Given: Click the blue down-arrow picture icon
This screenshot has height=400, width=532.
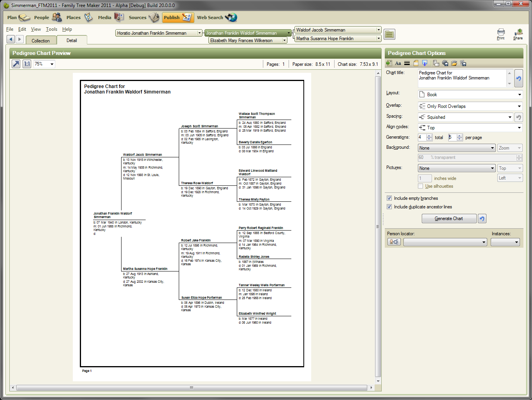Looking at the screenshot, I should point(425,63).
